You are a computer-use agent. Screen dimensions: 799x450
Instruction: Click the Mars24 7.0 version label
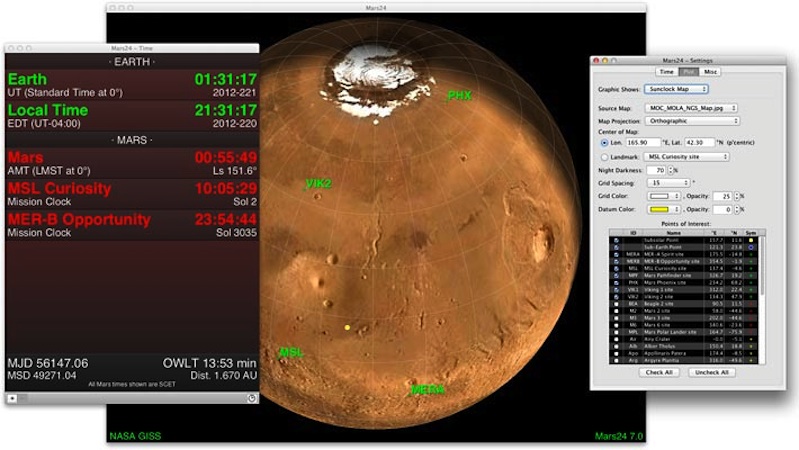pyautogui.click(x=619, y=436)
